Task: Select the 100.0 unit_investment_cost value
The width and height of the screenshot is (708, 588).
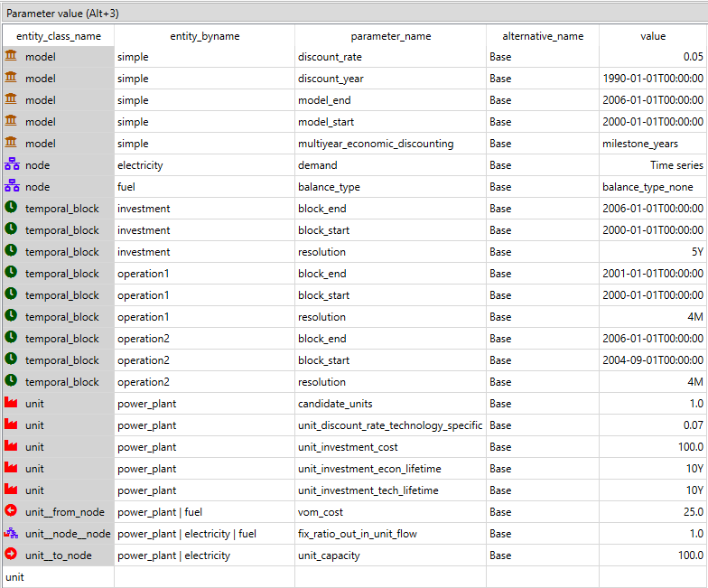Action: tap(653, 447)
